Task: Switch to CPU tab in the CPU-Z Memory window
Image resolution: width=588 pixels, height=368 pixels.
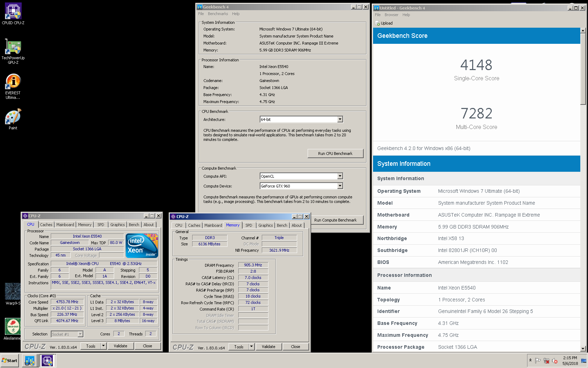Action: (178, 225)
